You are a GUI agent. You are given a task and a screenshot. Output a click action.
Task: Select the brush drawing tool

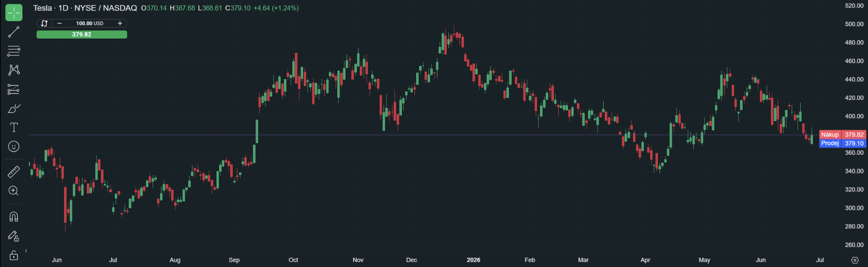click(x=14, y=108)
